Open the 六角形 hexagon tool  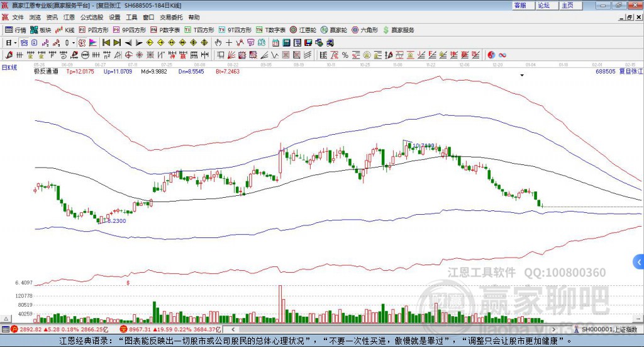click(365, 30)
